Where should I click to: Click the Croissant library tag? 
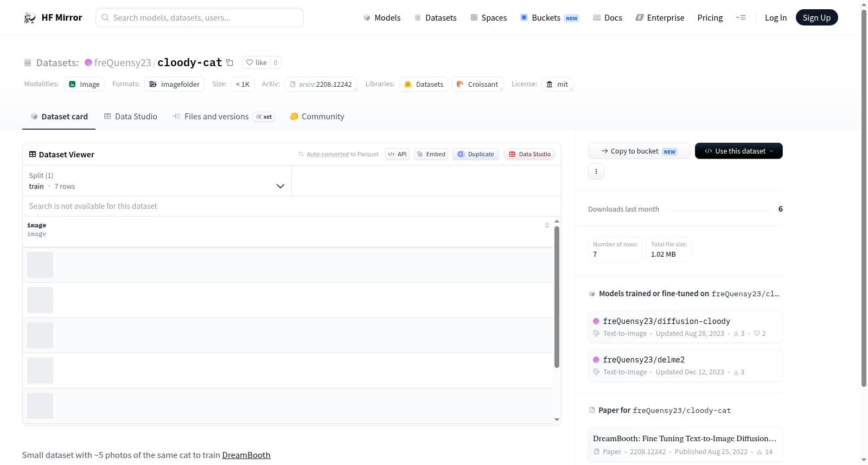pyautogui.click(x=477, y=84)
